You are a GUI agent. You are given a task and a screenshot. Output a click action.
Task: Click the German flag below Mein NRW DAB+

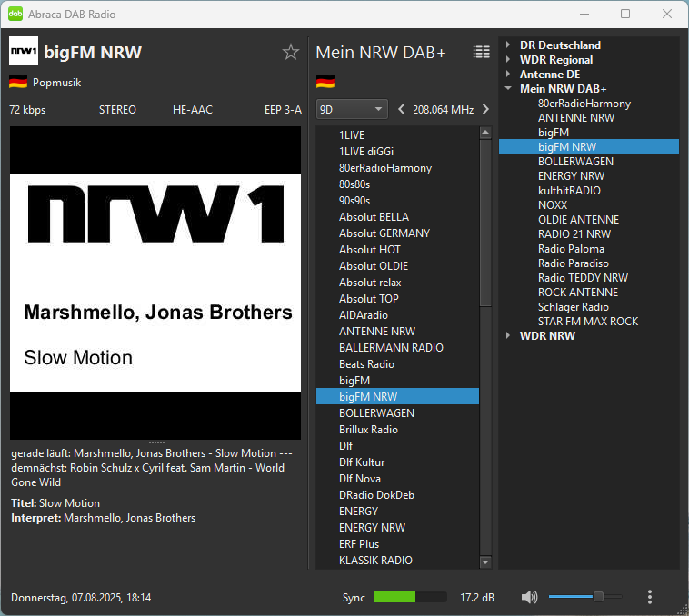coord(325,82)
